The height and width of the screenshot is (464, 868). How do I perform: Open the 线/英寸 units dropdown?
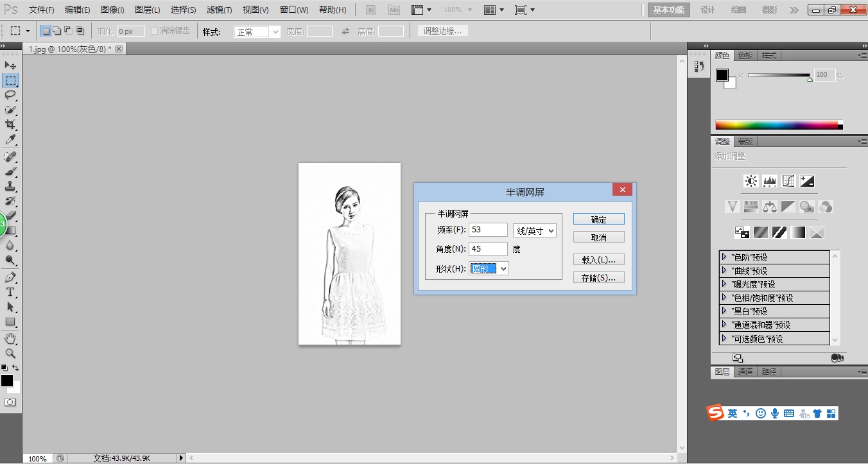(x=534, y=230)
